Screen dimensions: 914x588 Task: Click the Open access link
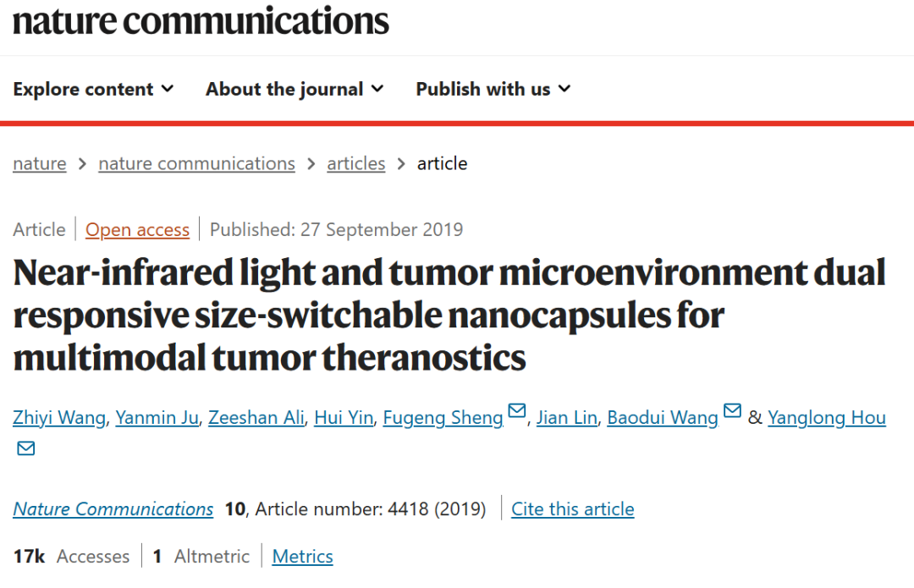click(138, 229)
